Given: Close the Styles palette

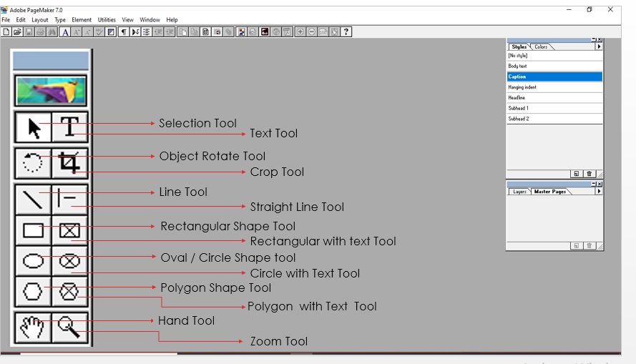Looking at the screenshot, I should 600,40.
